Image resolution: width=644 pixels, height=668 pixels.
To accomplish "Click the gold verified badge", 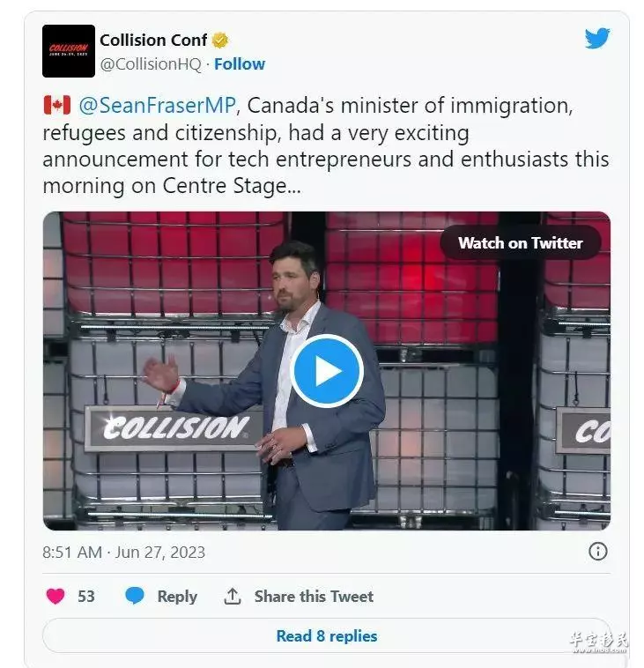I will tap(220, 40).
